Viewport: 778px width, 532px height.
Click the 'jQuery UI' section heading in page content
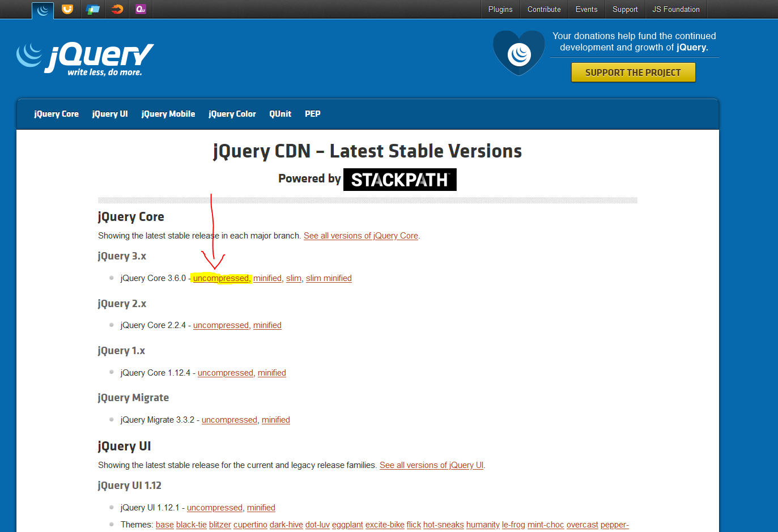click(x=125, y=446)
